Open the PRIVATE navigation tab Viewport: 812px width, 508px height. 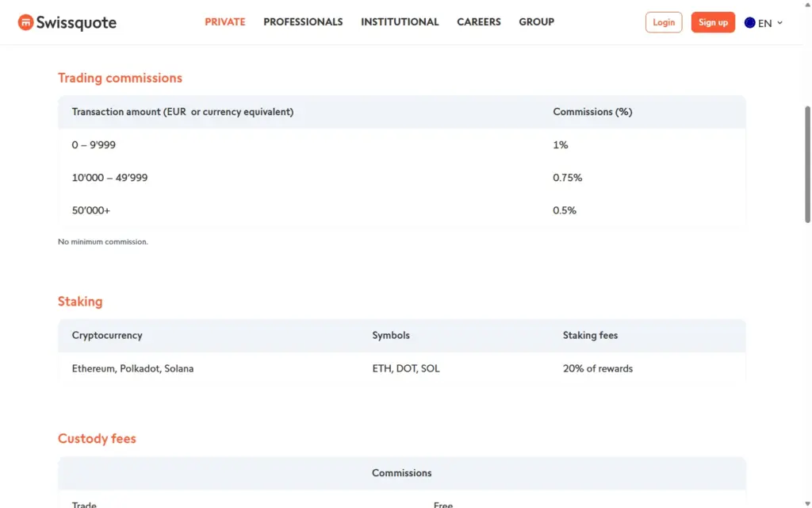(224, 21)
